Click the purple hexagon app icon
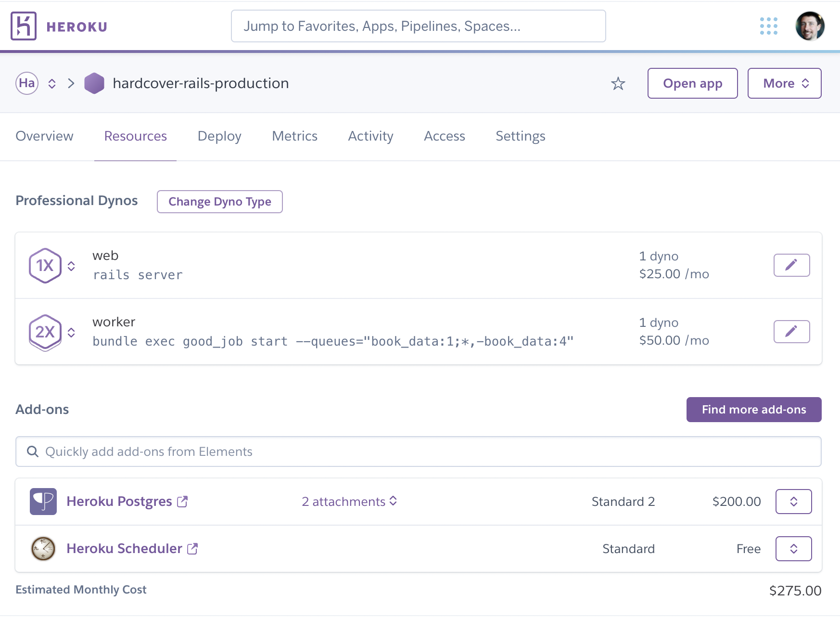840x619 pixels. [x=94, y=83]
